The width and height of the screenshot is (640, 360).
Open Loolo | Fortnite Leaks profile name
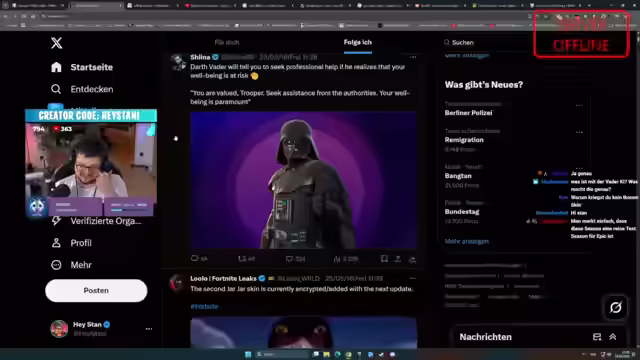tap(223, 278)
